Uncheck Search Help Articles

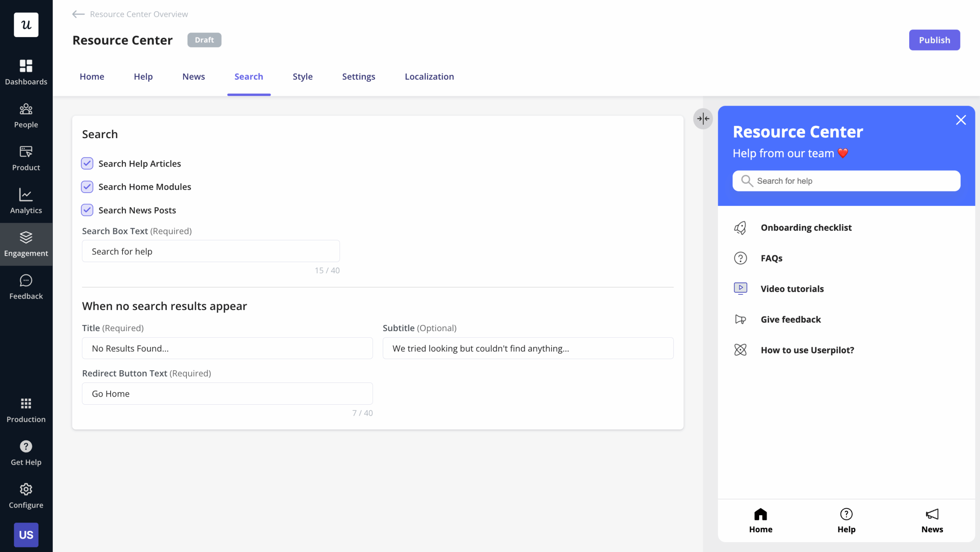coord(87,163)
